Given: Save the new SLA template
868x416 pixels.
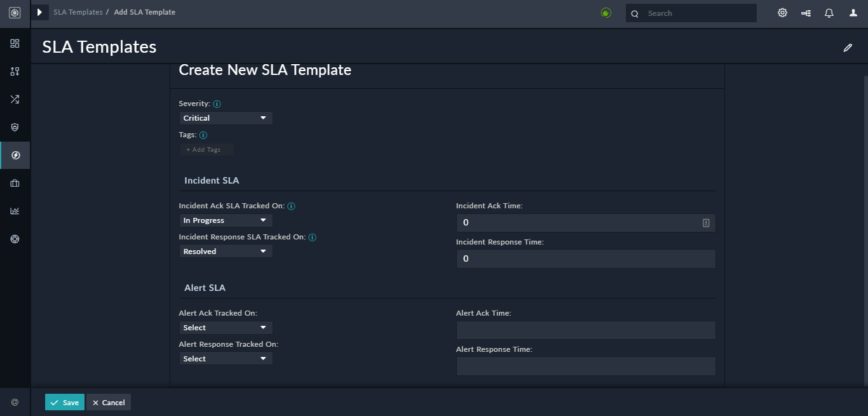Looking at the screenshot, I should pos(64,402).
